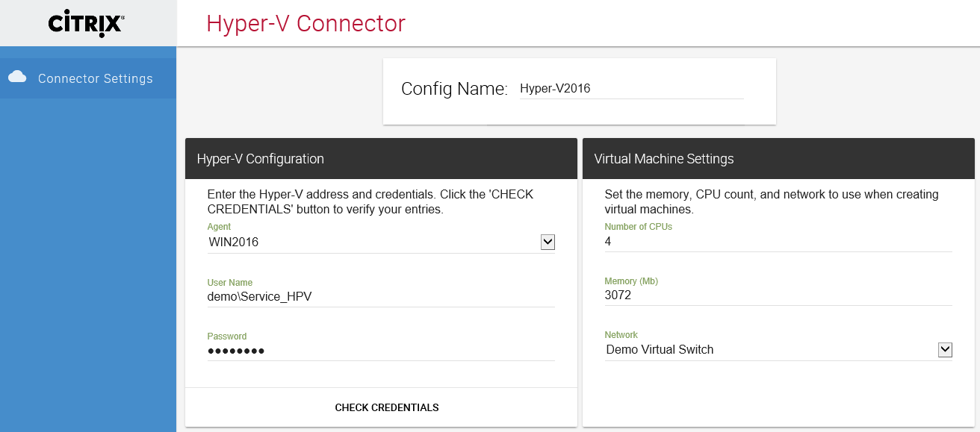Click the green Network field label

point(621,335)
